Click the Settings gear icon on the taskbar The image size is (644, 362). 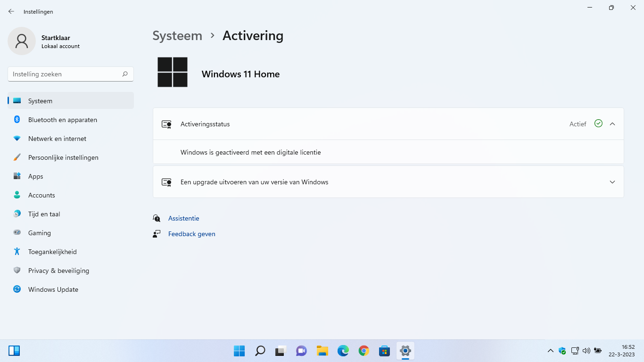click(x=405, y=351)
